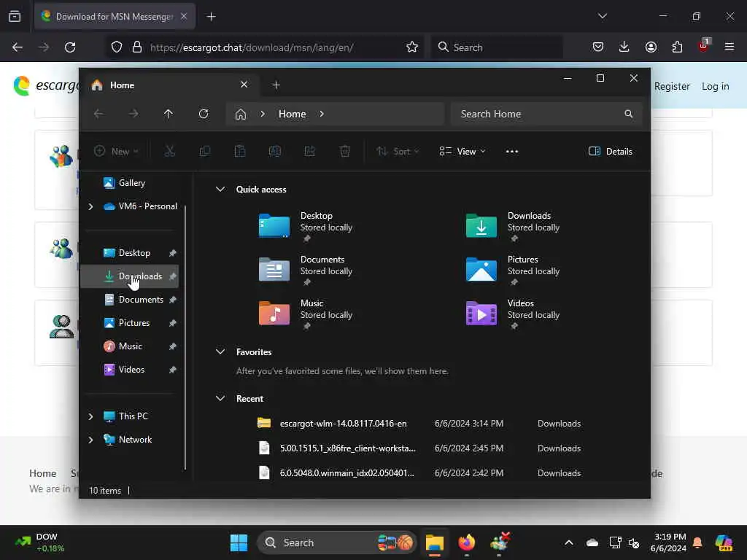Click the home icon in the Explorer address bar
Viewport: 747px width, 560px height.
click(241, 114)
